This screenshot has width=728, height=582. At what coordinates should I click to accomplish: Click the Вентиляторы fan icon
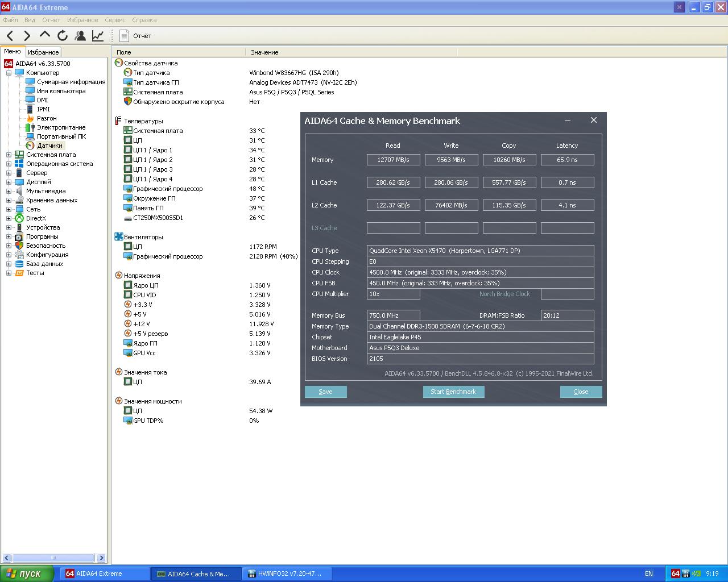point(119,237)
